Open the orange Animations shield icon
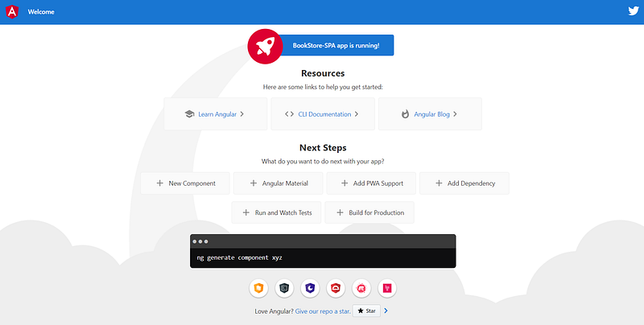Viewport: 644px width, 325px height. (258, 289)
